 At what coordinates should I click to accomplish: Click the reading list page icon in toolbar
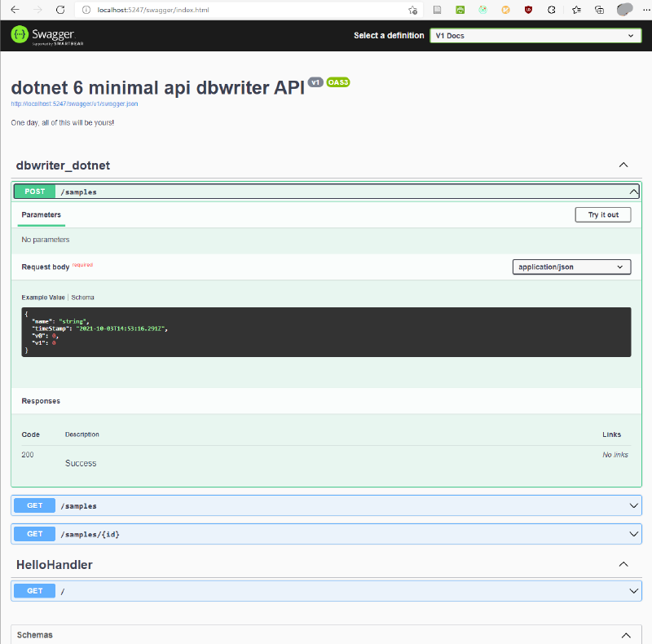(438, 10)
